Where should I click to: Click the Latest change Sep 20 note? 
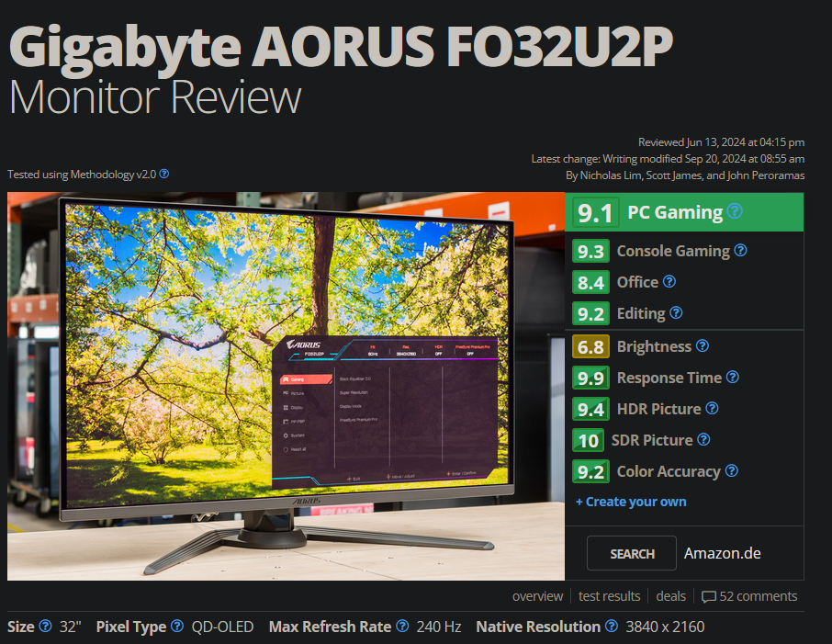pos(668,159)
